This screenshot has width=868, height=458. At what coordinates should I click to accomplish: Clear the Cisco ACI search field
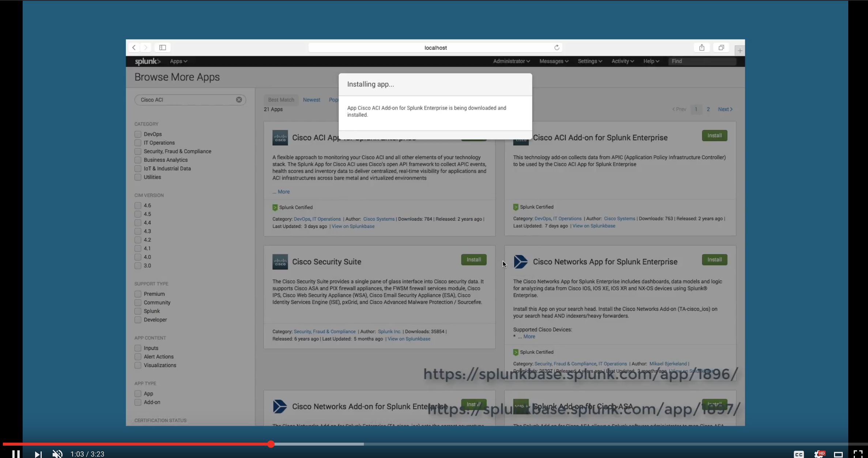click(x=239, y=100)
